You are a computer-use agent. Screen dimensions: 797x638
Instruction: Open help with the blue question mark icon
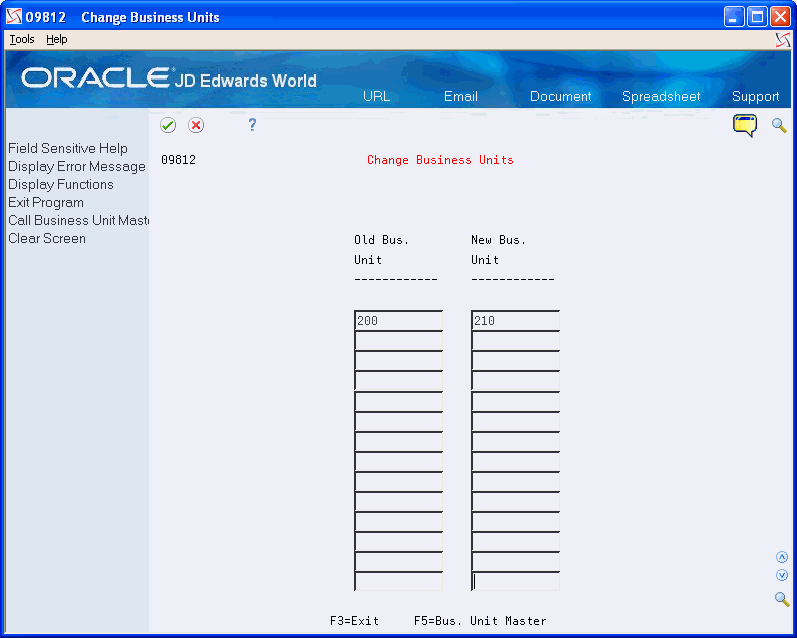coord(252,125)
